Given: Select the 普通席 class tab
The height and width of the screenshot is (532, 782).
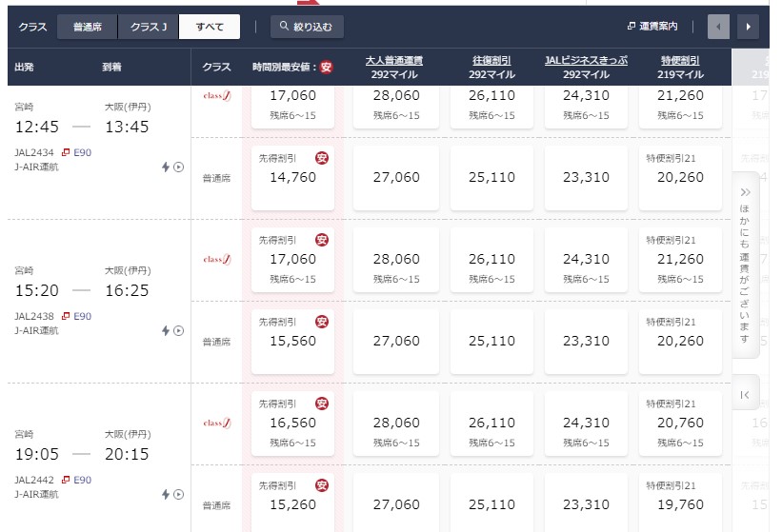Looking at the screenshot, I should (x=88, y=27).
